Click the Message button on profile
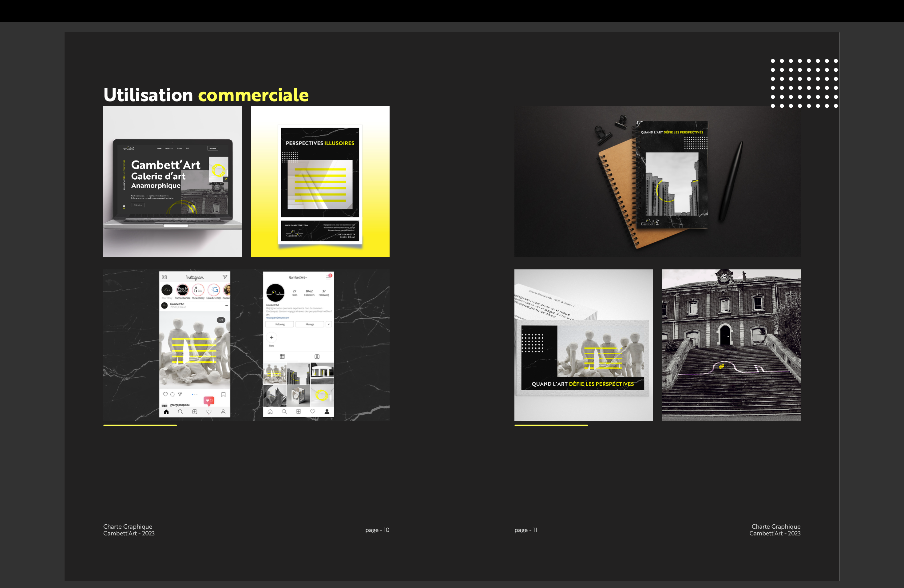 pos(310,324)
